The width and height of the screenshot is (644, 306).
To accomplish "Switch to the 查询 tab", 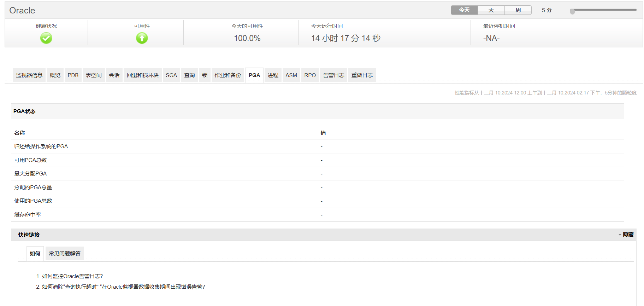I will pyautogui.click(x=189, y=75).
